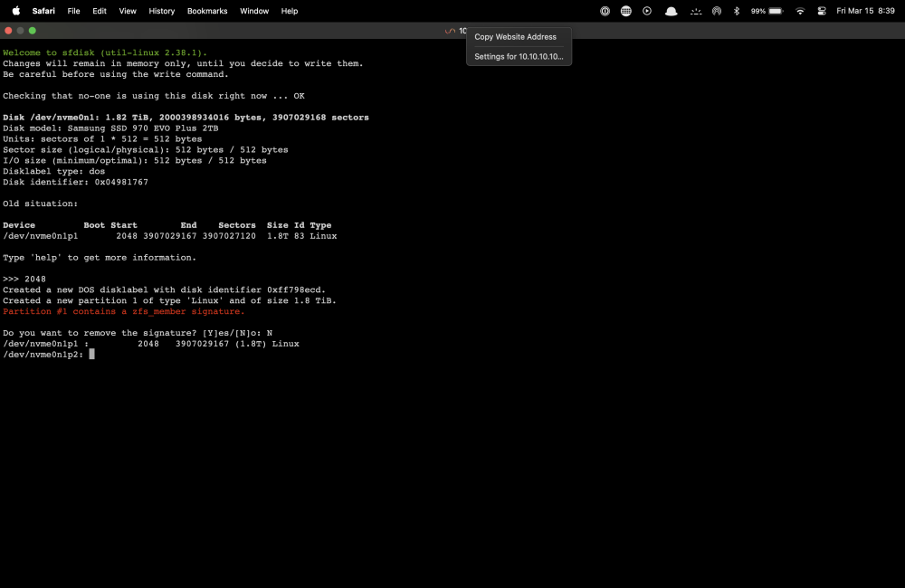Click the 'Disk /dev/nvme0n1: 1.82 TiB' line
This screenshot has height=588, width=905.
186,117
